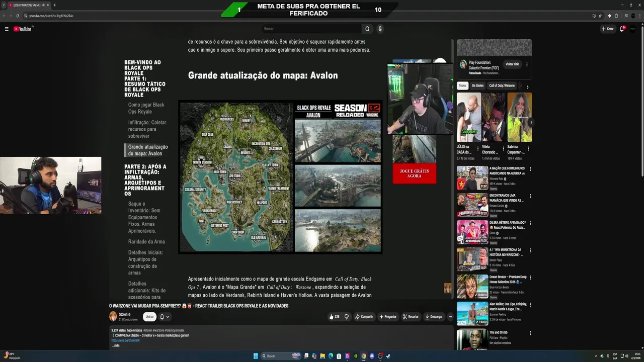Open Google Chrome from the taskbar
The image size is (644, 362).
tap(364, 356)
